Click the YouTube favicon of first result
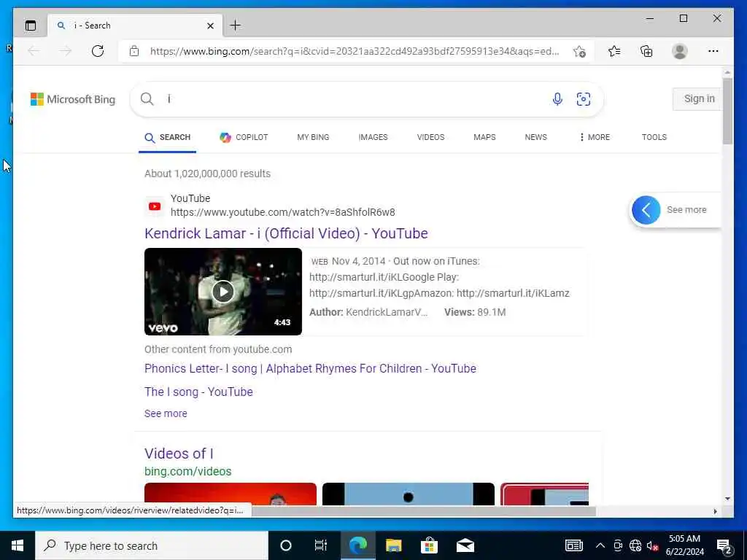The image size is (747, 560). coord(155,206)
